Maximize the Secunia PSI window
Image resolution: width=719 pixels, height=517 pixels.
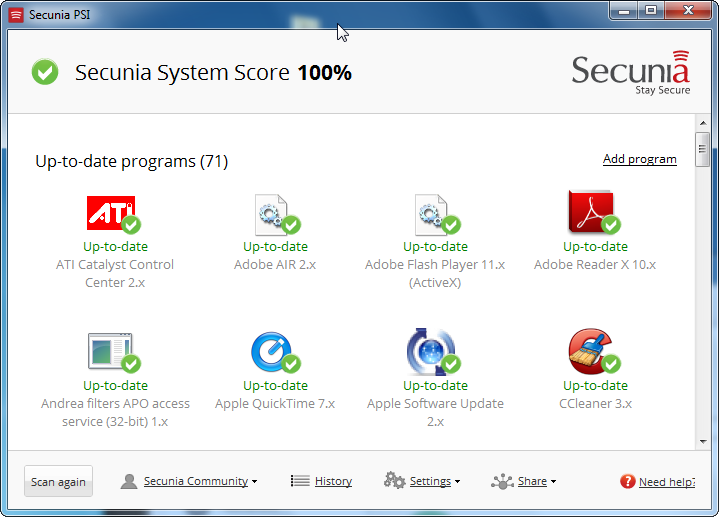tap(651, 11)
